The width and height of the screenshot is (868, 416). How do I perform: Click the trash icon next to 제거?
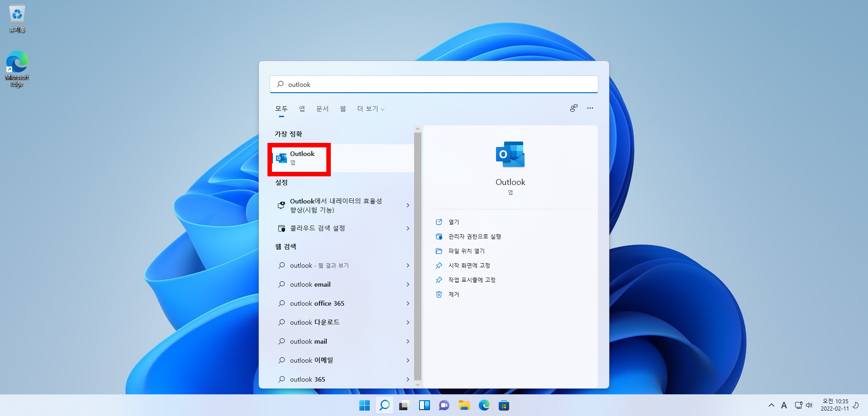pyautogui.click(x=439, y=294)
